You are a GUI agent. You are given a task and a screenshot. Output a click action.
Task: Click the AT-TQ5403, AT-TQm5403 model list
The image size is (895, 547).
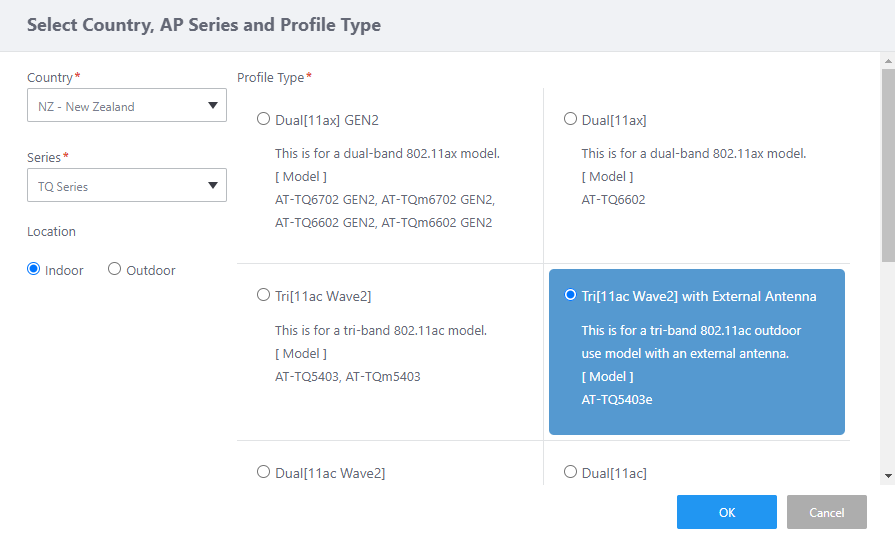349,376
